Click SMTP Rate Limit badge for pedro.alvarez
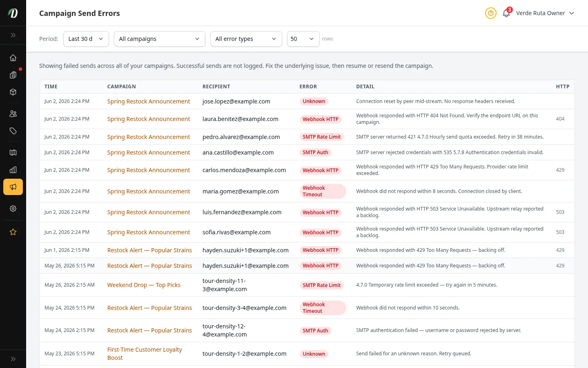 point(322,137)
